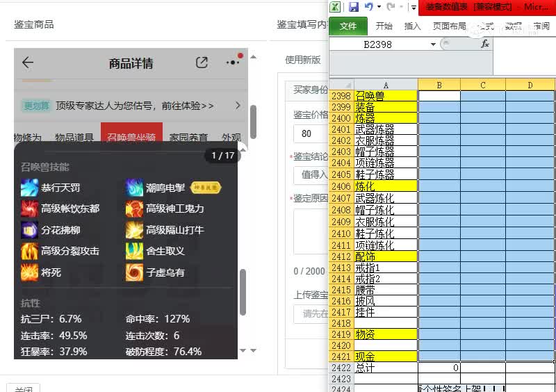The image size is (556, 392).
Task: Select row header 2406
Action: [342, 186]
